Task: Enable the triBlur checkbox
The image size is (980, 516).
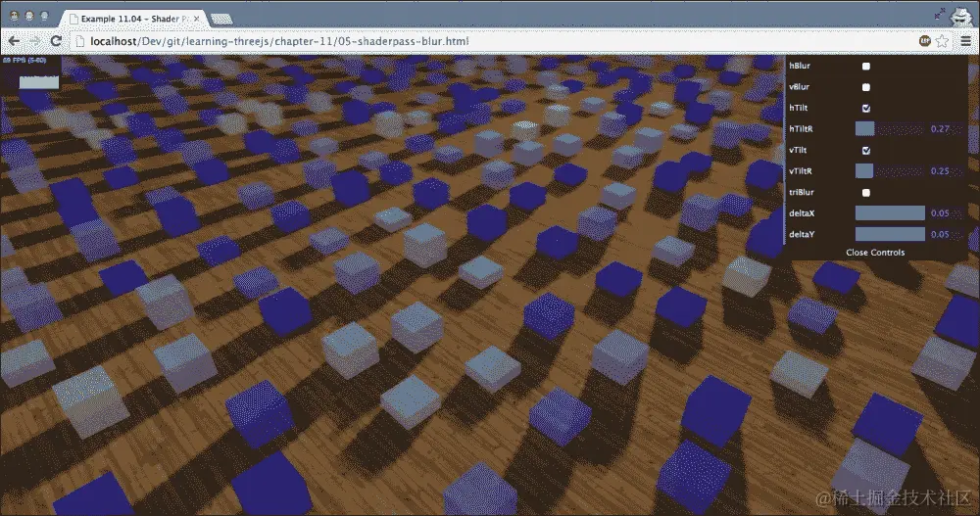Action: click(865, 193)
